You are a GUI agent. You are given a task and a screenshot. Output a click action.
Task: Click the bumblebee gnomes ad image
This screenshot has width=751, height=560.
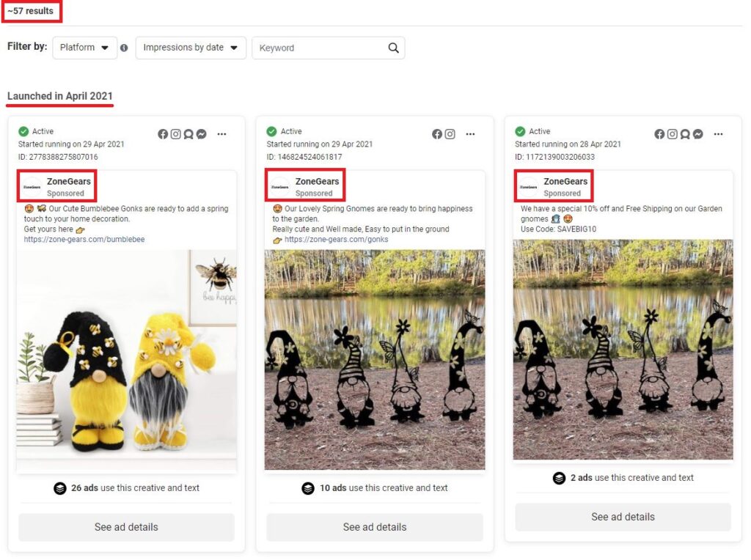point(126,359)
